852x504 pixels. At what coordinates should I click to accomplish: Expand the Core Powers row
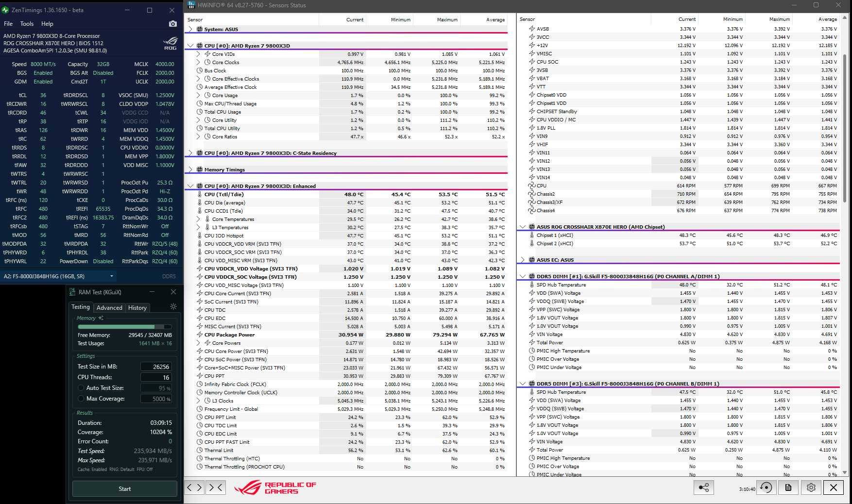[198, 343]
